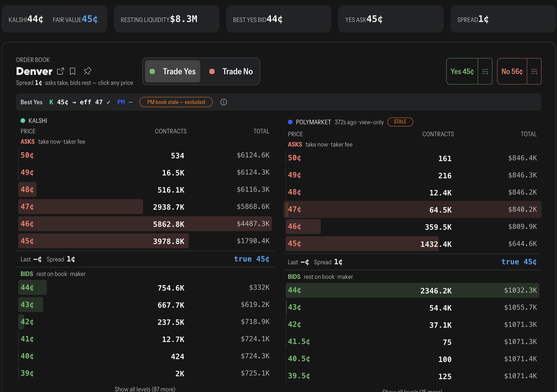Viewport: 557px width, 392px height.
Task: Click Kalshi CONTRACTS column header
Action: pyautogui.click(x=171, y=131)
